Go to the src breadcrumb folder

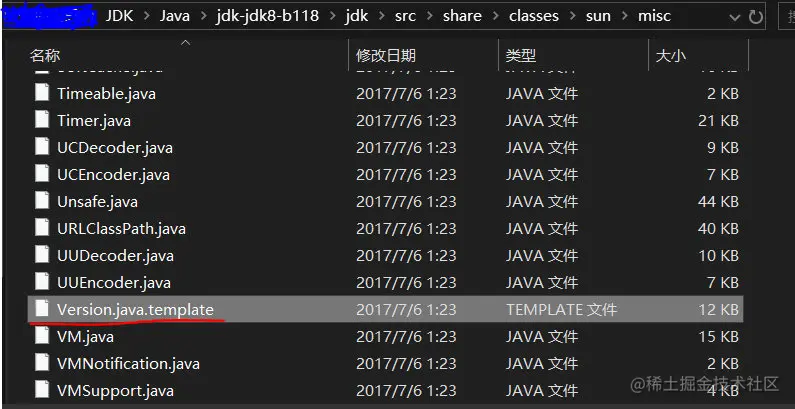pyautogui.click(x=406, y=16)
